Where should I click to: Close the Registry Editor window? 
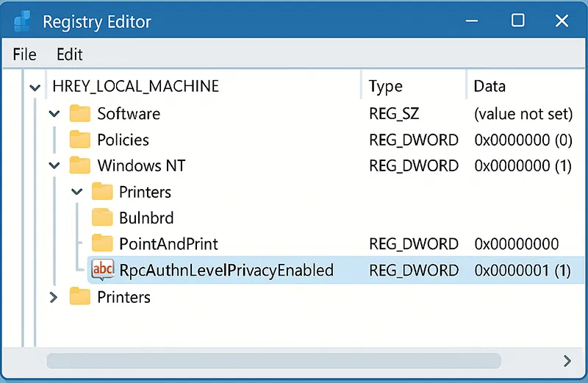(x=562, y=21)
